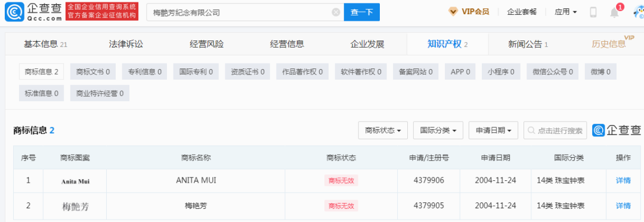
Task: Click 2004-11-24 date in ANITA MUI row
Action: coord(496,180)
